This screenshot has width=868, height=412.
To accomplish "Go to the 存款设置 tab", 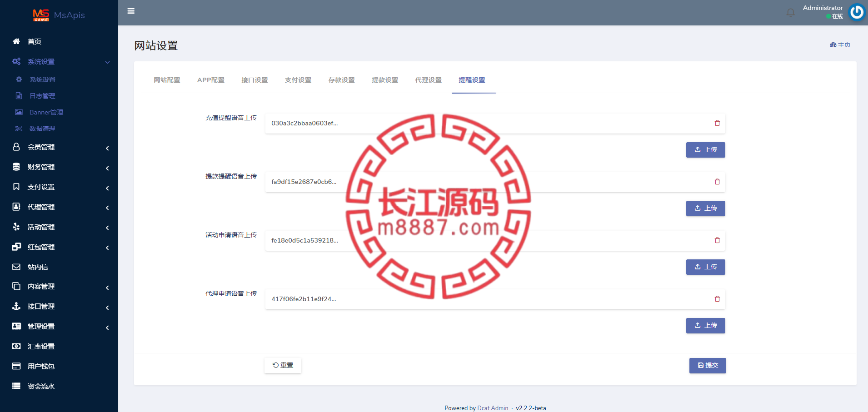I will coord(342,80).
